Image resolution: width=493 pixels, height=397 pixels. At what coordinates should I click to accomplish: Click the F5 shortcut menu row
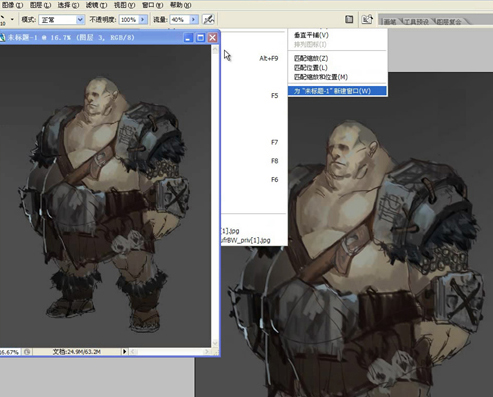(254, 96)
